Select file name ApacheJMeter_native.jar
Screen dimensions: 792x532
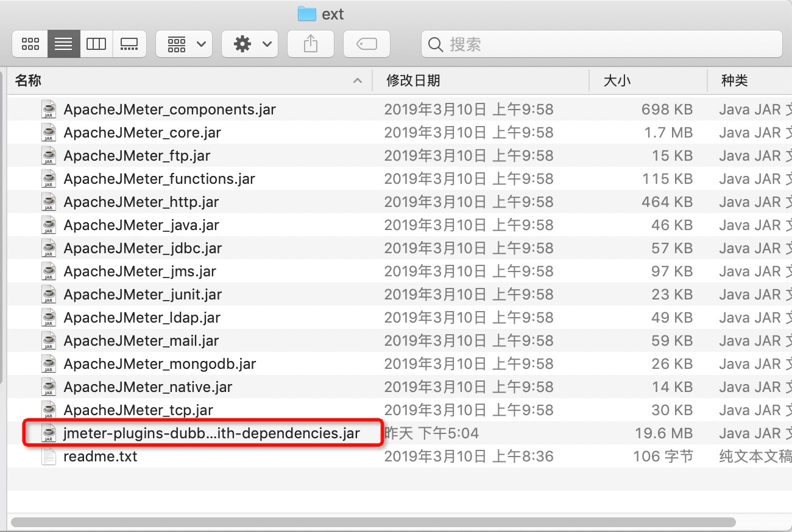147,387
